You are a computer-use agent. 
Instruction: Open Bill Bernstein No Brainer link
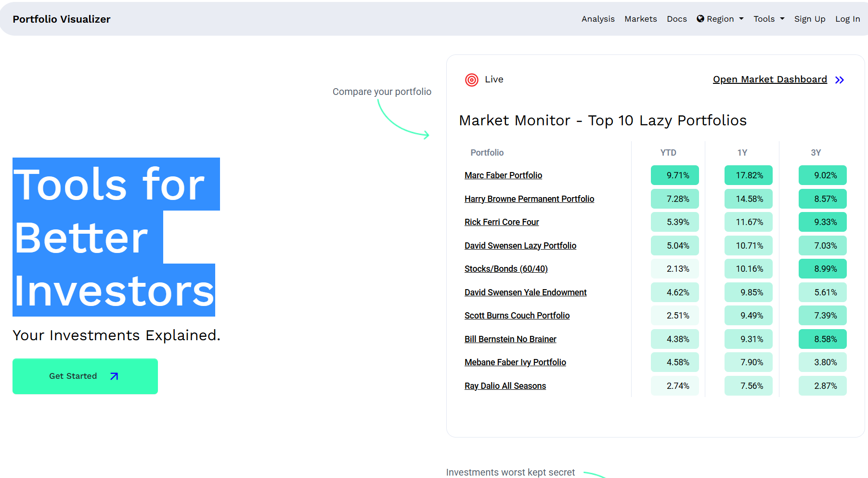[x=510, y=339]
